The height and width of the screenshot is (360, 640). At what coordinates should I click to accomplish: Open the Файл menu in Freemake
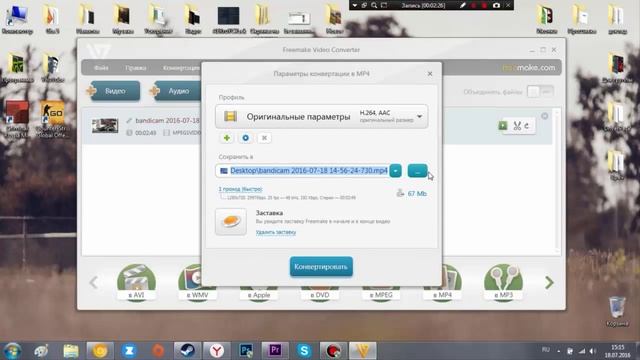pyautogui.click(x=101, y=68)
